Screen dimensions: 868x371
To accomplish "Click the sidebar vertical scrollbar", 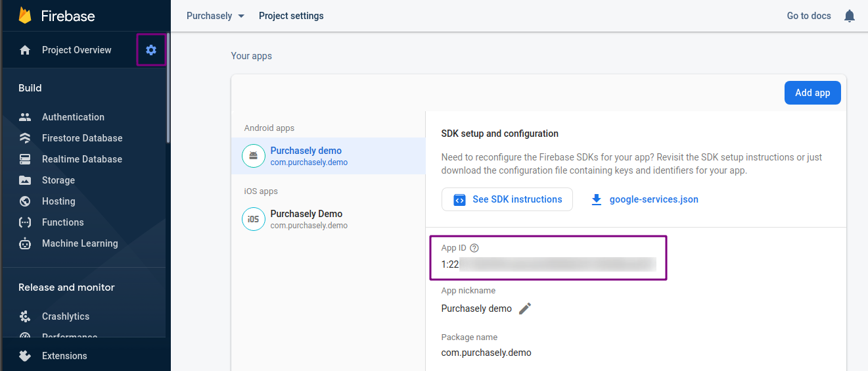I will (x=168, y=89).
